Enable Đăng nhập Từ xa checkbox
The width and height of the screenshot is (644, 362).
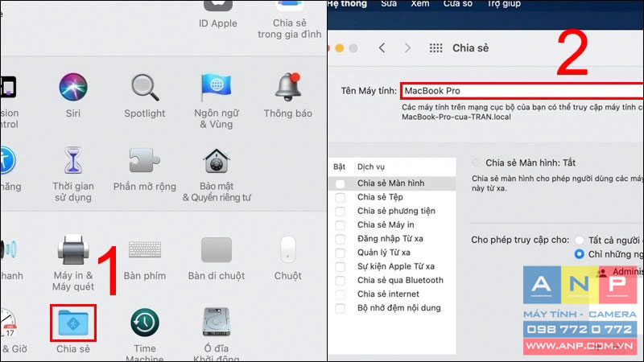pos(340,239)
